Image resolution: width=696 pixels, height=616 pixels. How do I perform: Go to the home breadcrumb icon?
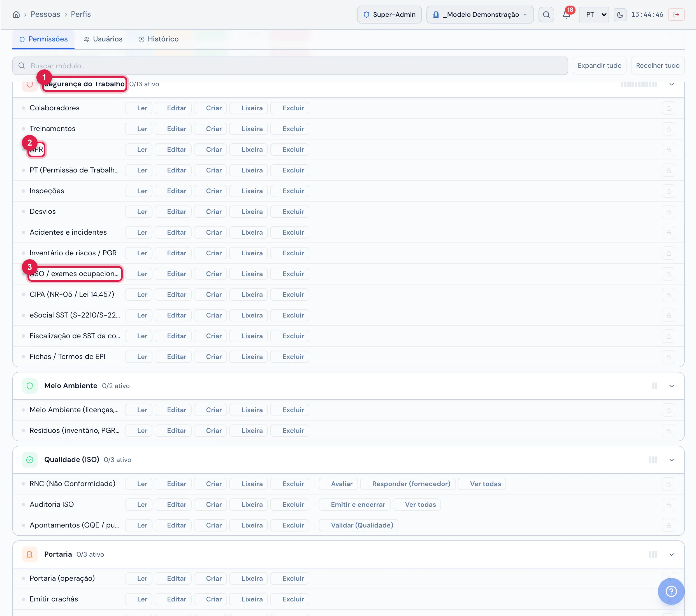(x=16, y=14)
